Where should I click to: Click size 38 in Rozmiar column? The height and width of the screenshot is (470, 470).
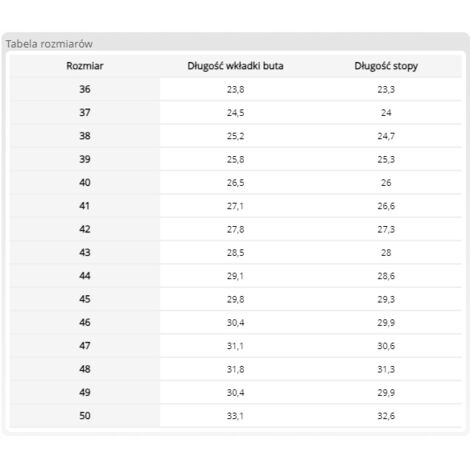pyautogui.click(x=85, y=136)
